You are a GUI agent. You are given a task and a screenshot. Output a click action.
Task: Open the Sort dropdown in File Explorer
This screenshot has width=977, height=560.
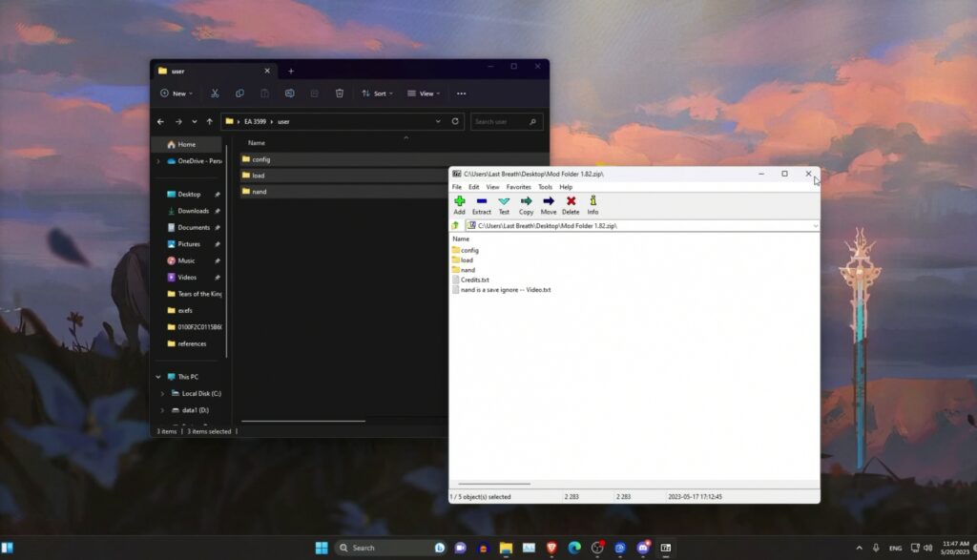373,93
